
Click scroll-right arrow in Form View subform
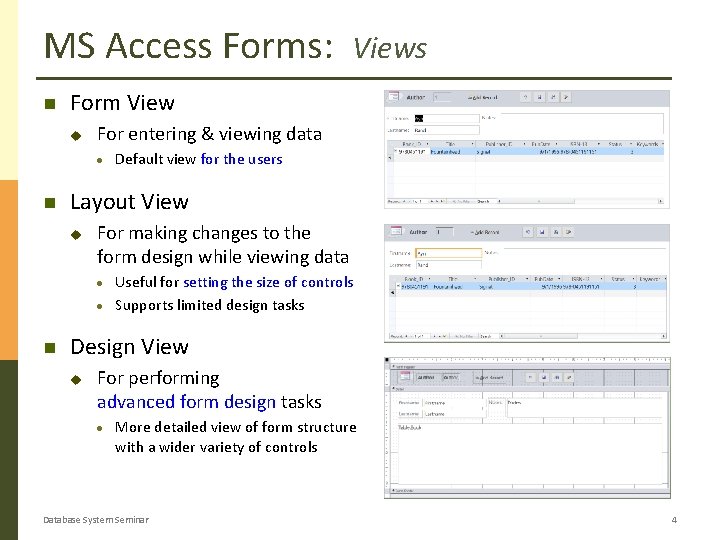click(660, 201)
